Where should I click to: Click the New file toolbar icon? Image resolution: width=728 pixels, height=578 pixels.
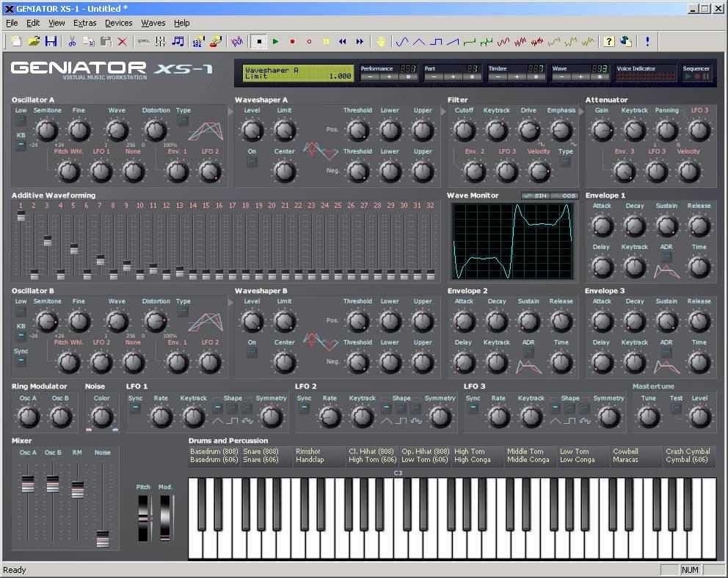(16, 41)
